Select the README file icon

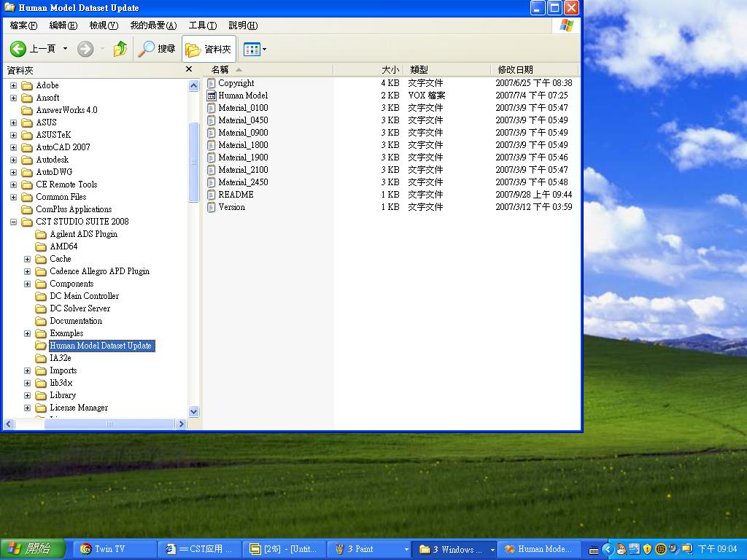coord(212,194)
